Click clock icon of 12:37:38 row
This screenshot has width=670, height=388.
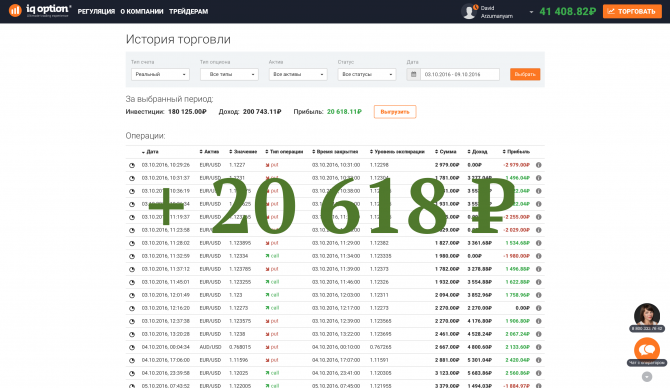[x=132, y=321]
